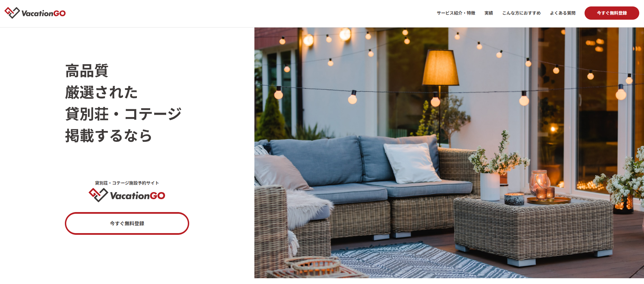Click the 高品質 headline line

[87, 71]
